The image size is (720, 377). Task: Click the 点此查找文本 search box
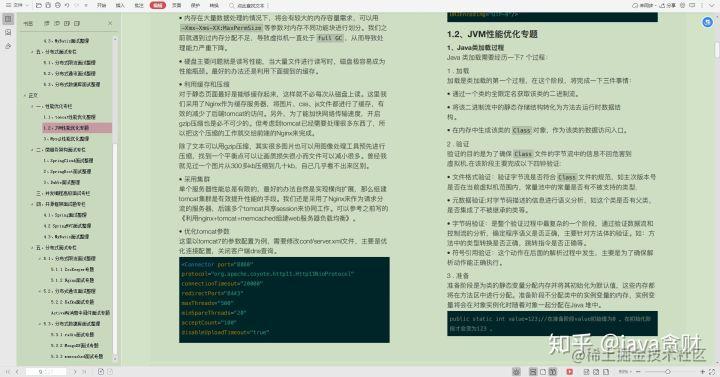(x=251, y=6)
